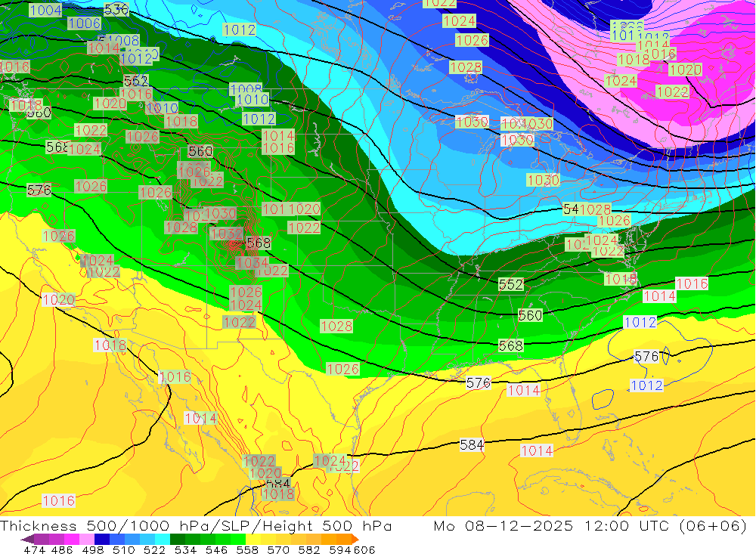The image size is (756, 554).
Task: Click the legend value 606
Action: [x=364, y=549]
